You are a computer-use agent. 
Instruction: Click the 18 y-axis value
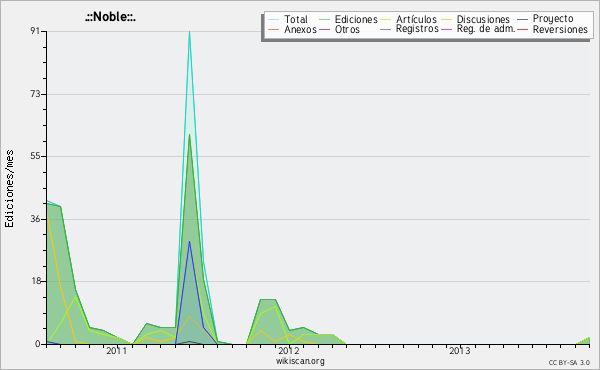[x=36, y=281]
